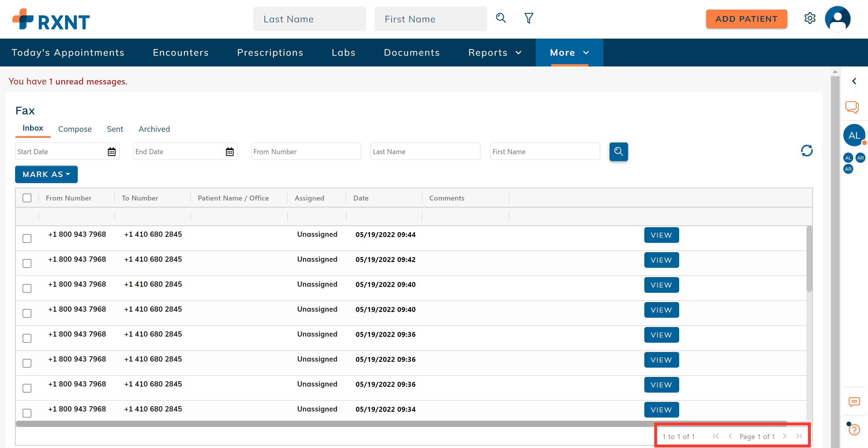Click the user profile avatar icon
Viewport: 868px width, 448px height.
coord(838,19)
